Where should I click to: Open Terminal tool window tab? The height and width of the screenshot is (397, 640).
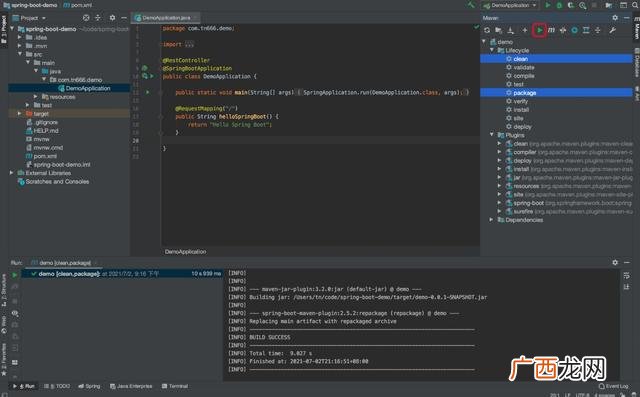tap(175, 386)
